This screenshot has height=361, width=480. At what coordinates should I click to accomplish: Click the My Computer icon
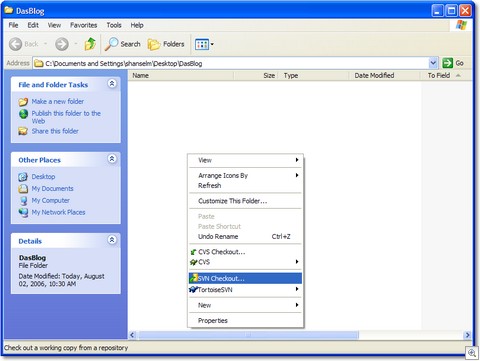(23, 201)
